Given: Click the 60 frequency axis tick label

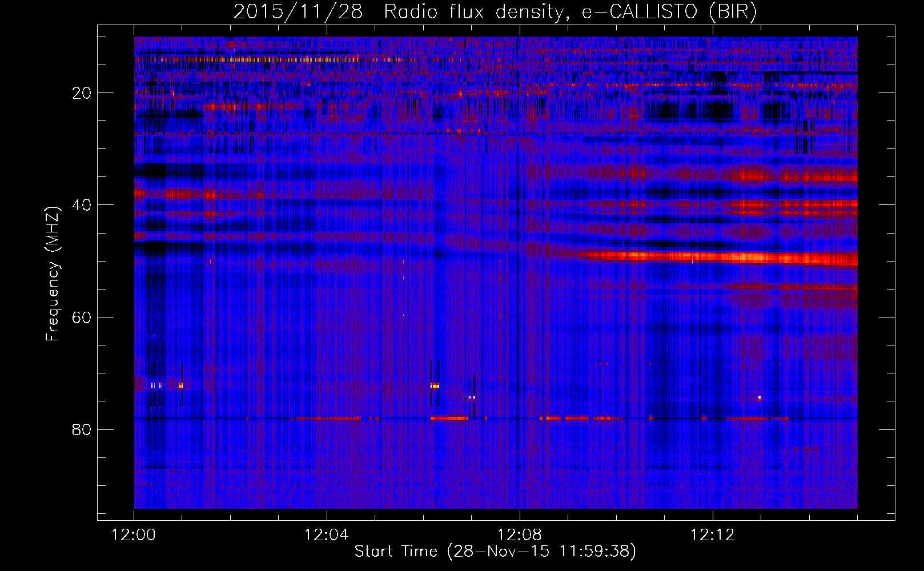Looking at the screenshot, I should 82,317.
